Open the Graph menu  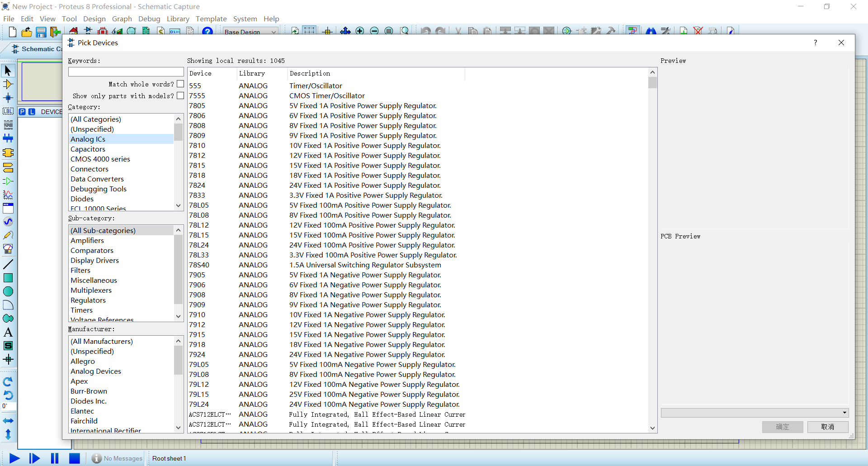pos(122,19)
